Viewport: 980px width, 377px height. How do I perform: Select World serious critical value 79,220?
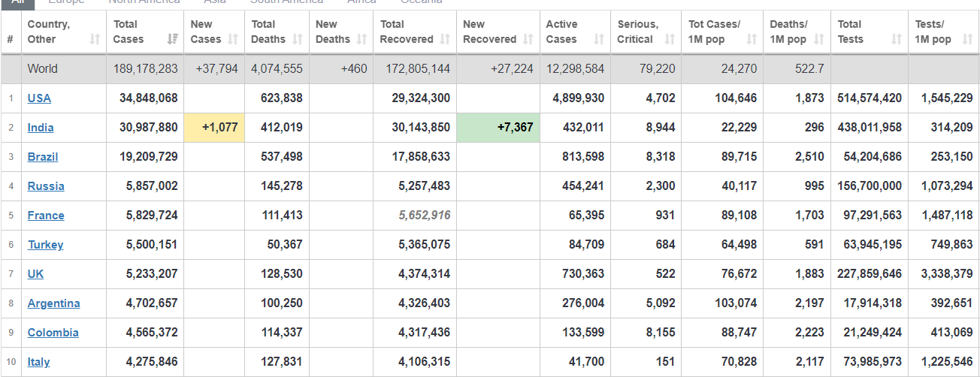tap(659, 68)
